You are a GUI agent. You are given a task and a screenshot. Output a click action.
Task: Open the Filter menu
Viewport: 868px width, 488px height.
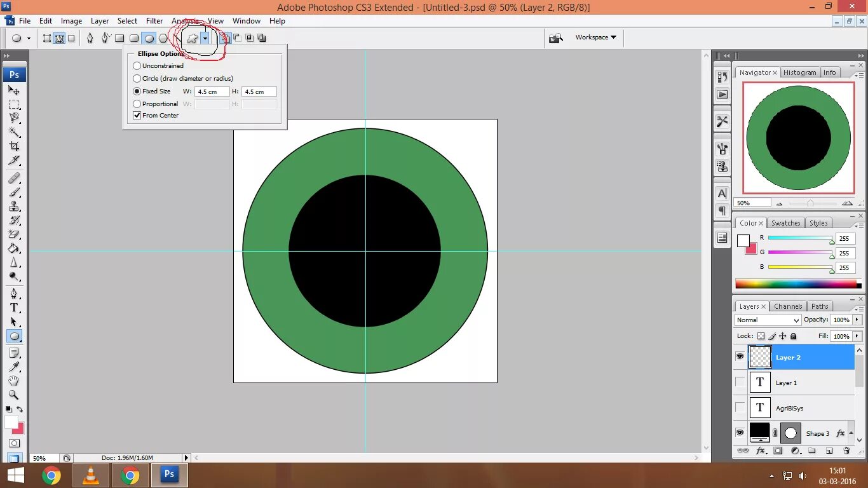click(x=154, y=21)
